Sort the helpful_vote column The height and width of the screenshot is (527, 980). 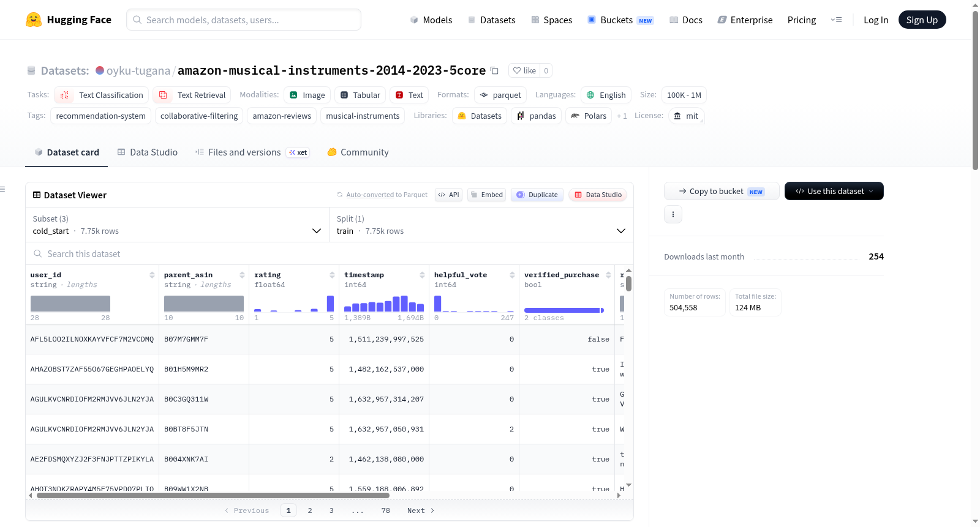[x=512, y=275]
